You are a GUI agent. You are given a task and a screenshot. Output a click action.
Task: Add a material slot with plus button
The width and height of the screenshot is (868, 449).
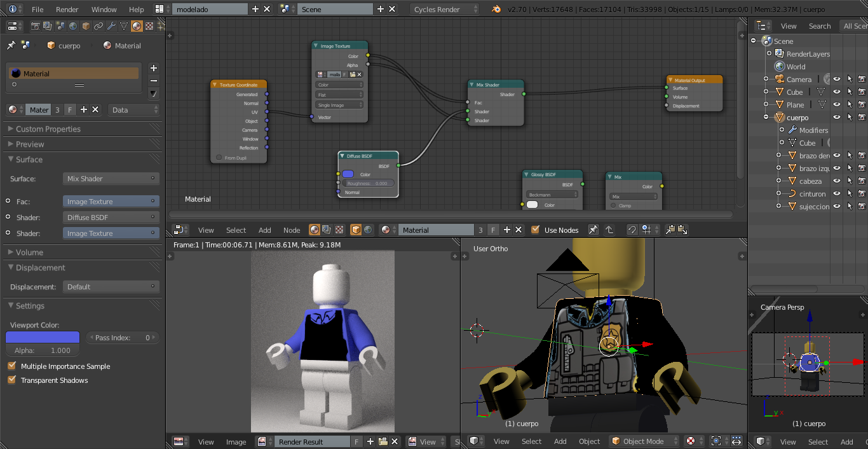pyautogui.click(x=153, y=68)
